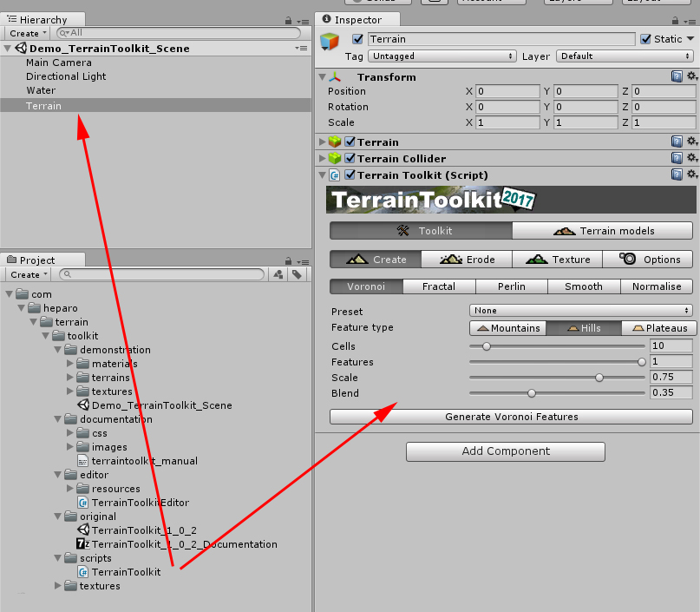The width and height of the screenshot is (700, 612).
Task: Open the Transform component gear menu
Action: click(x=692, y=76)
